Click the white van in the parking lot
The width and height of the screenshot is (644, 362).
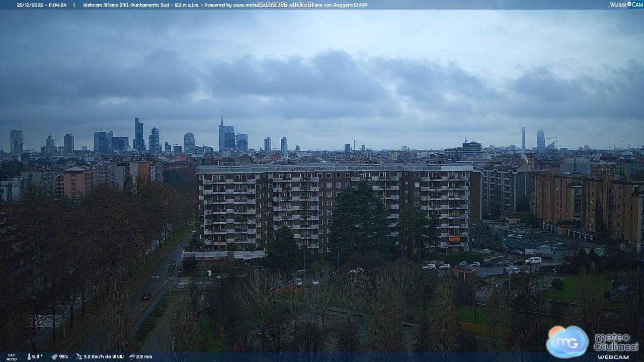pos(533,260)
